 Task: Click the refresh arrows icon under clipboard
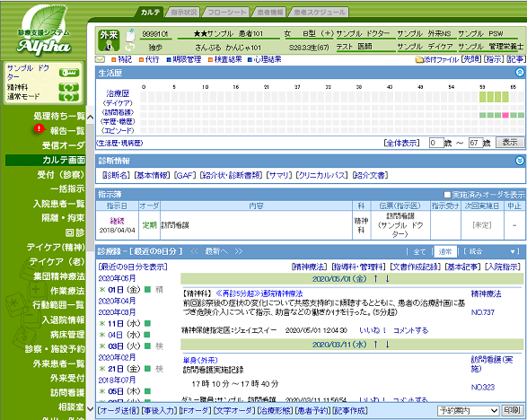click(130, 47)
